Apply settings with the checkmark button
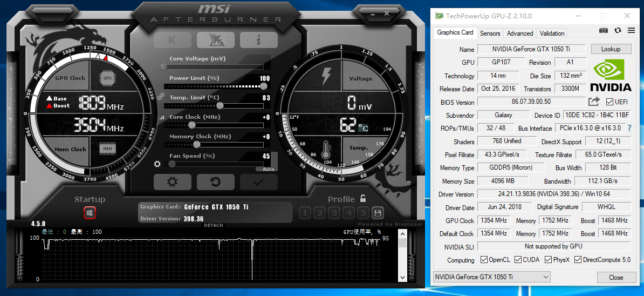This screenshot has width=644, height=296. (259, 181)
